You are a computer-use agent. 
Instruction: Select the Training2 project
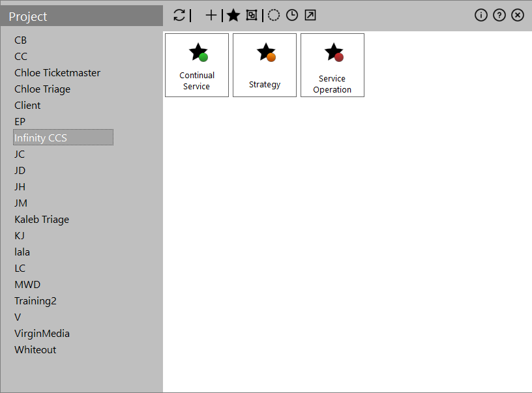tap(35, 300)
